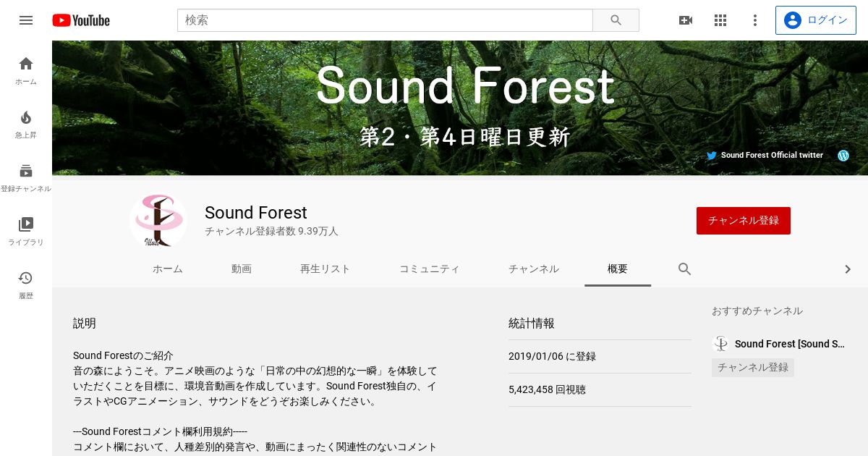Image resolution: width=868 pixels, height=456 pixels.
Task: Select the 概要 tab
Action: point(618,269)
